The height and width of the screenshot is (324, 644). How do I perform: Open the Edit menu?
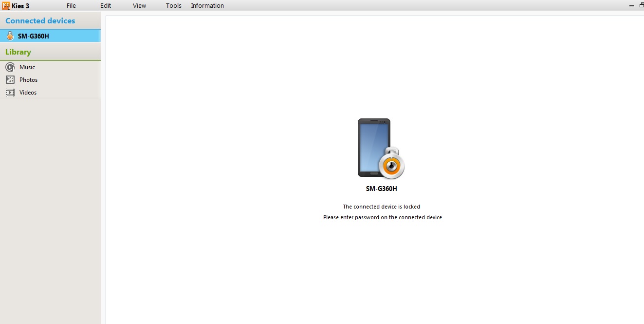click(x=106, y=6)
